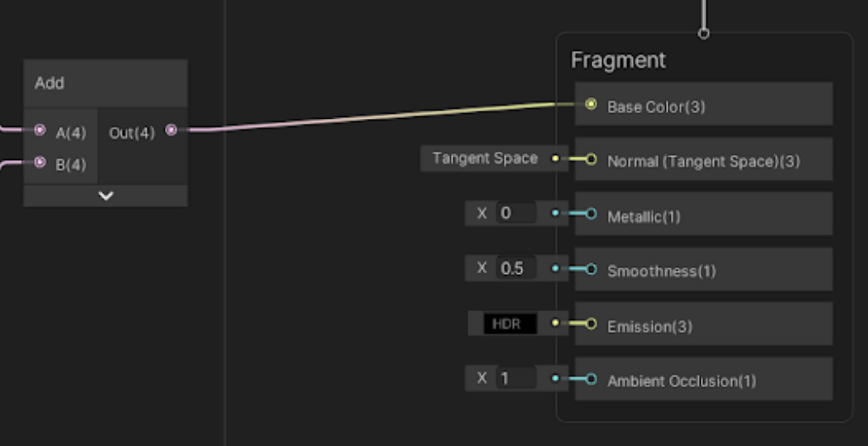Collapse the Add node with chevron
Screen dimensions: 868x446
(x=106, y=196)
